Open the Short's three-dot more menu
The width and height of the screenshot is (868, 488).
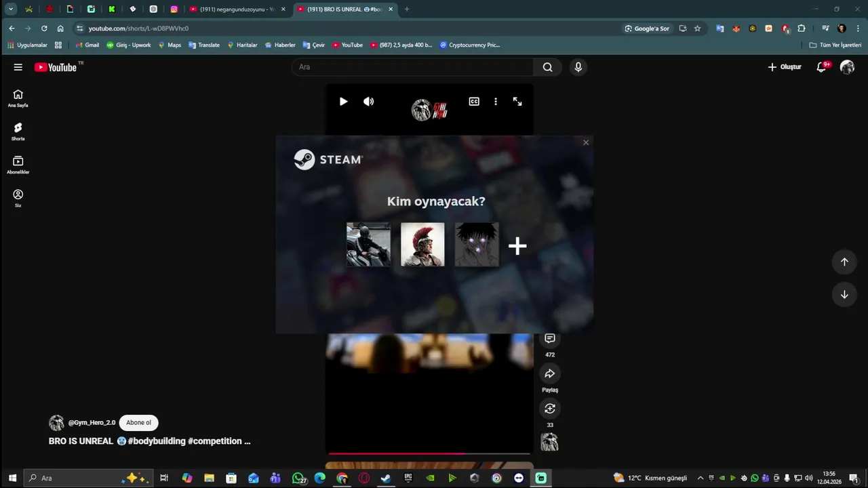[x=496, y=102]
